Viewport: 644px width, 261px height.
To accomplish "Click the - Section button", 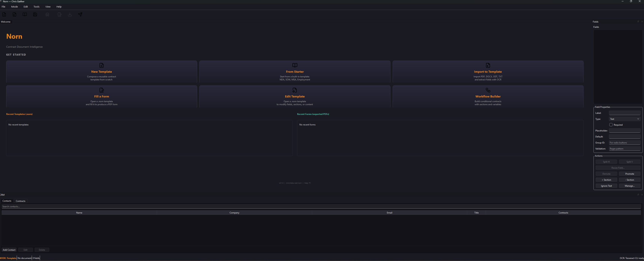I will (x=630, y=180).
